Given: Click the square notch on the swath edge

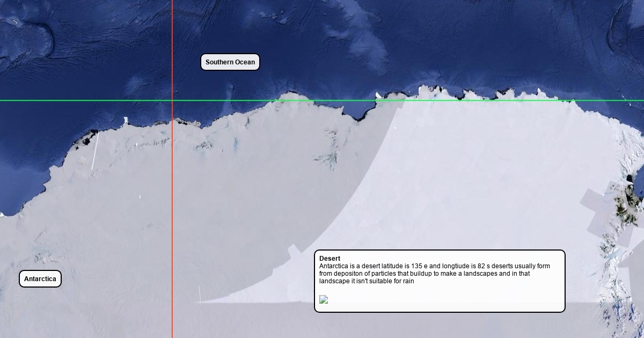Looking at the screenshot, I should [293, 249].
